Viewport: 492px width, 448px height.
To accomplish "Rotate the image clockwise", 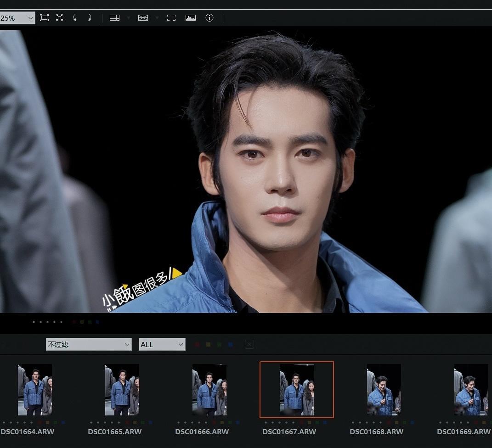I will point(90,18).
